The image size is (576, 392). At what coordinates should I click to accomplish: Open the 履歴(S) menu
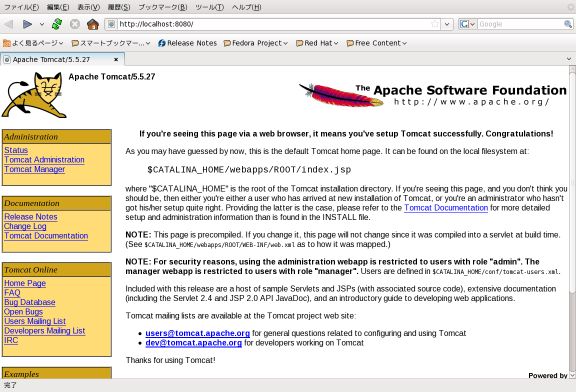tap(119, 7)
